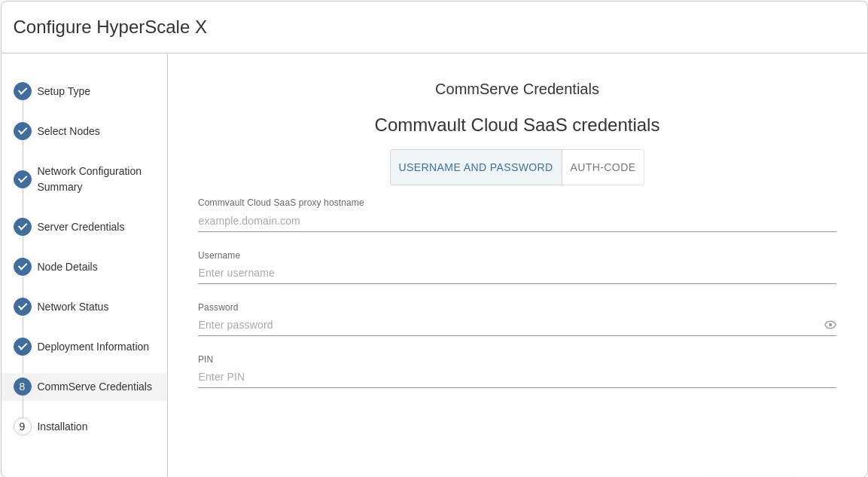Focus the SaaS proxy hostname field

coord(516,221)
